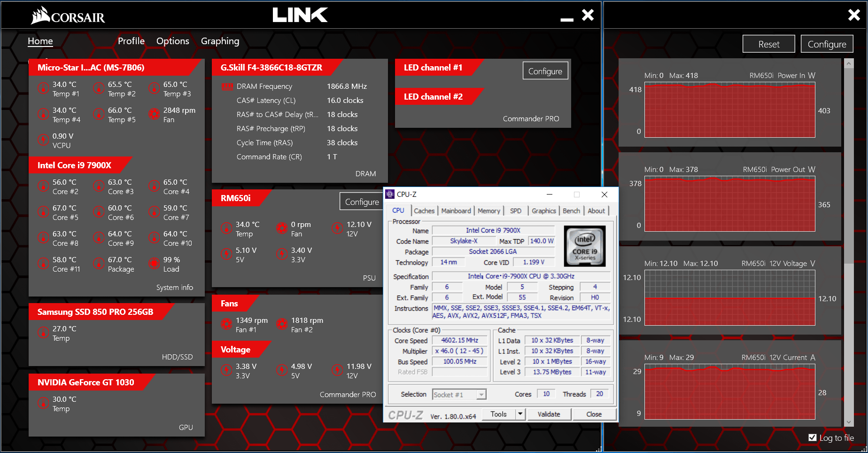This screenshot has height=453, width=868.
Task: Click the DRAM Frequency memory icon
Action: pos(227,86)
